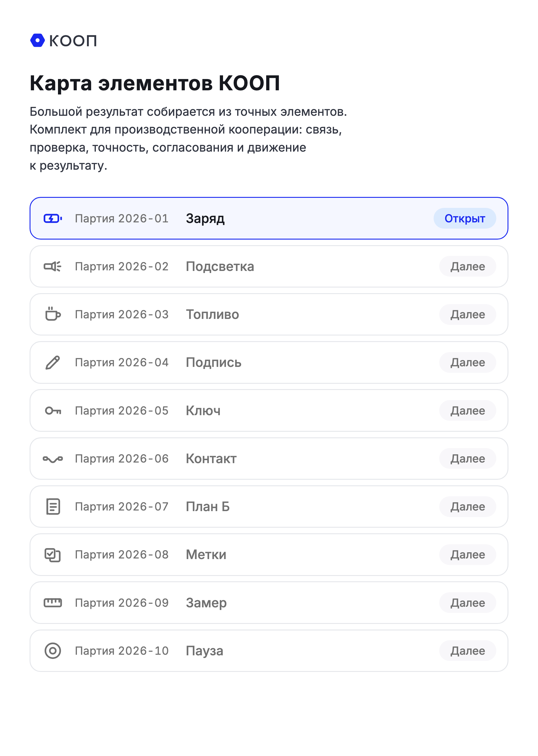Click the ruler icon for Замер
The height and width of the screenshot is (756, 538).
53,603
